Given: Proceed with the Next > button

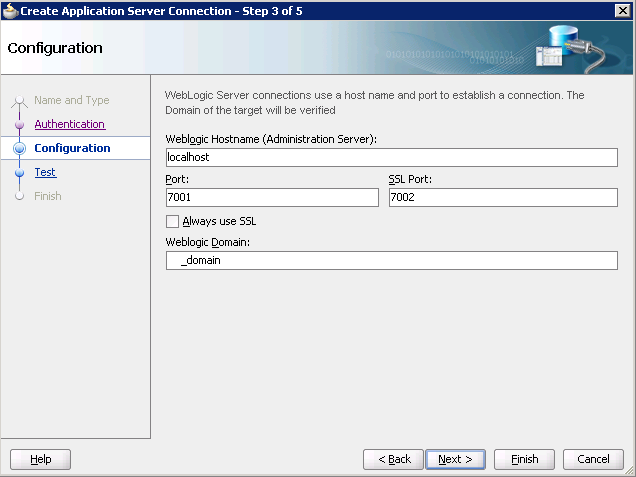Looking at the screenshot, I should [x=455, y=459].
